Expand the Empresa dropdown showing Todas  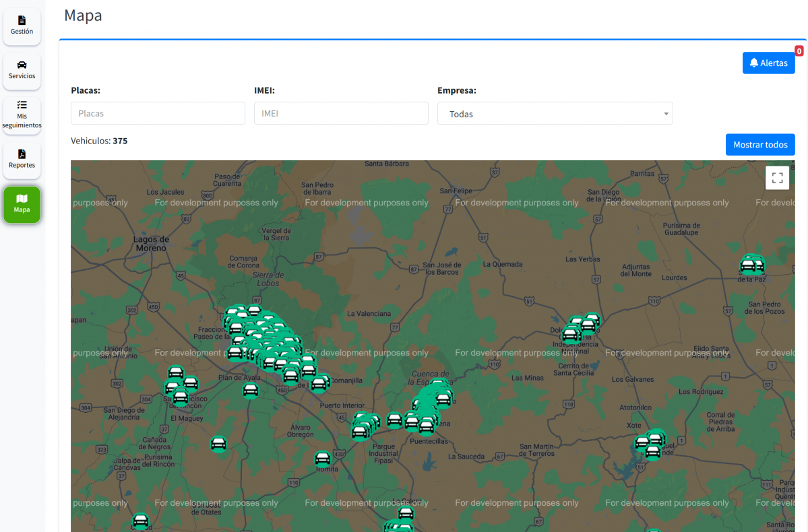coord(554,114)
